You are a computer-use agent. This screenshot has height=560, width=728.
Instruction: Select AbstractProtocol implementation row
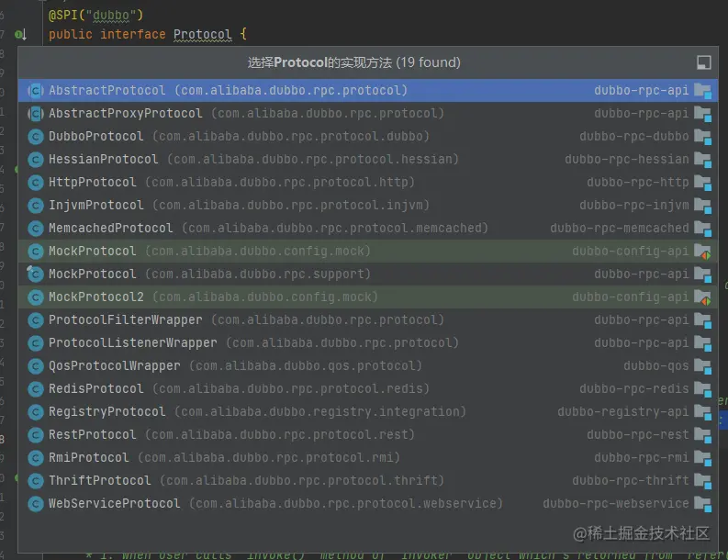(x=368, y=90)
